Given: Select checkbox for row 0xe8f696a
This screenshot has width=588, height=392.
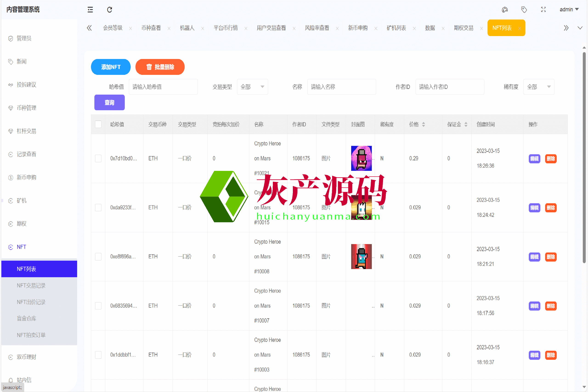Looking at the screenshot, I should [x=98, y=257].
